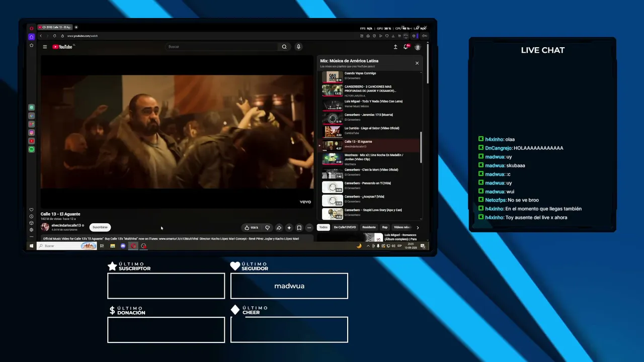Reload the page with browser refresh icon
The height and width of the screenshot is (362, 644).
point(54,36)
